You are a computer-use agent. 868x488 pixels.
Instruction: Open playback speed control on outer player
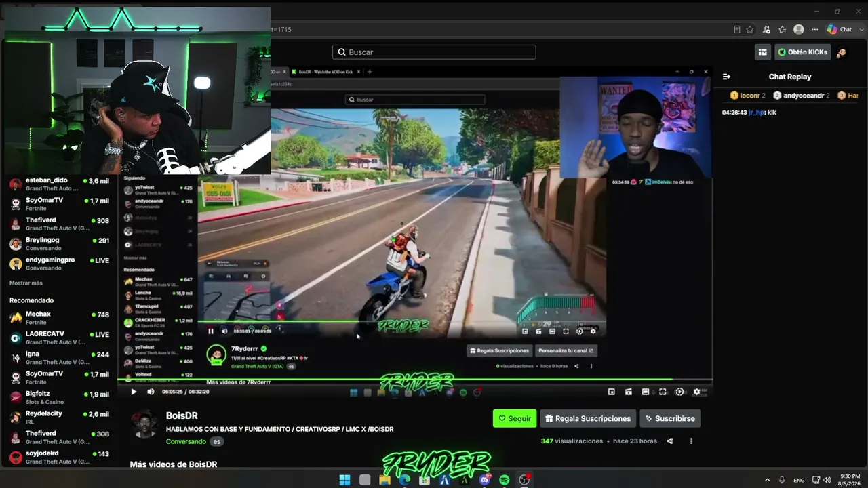[x=679, y=392]
